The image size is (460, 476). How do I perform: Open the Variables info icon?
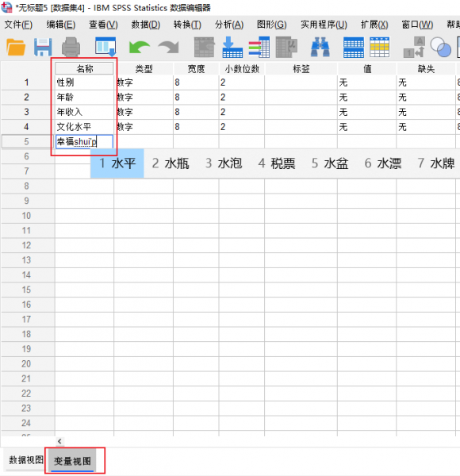[x=259, y=48]
